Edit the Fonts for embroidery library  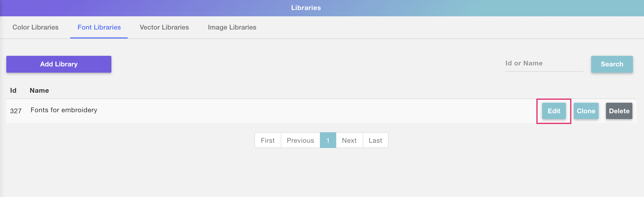[554, 111]
